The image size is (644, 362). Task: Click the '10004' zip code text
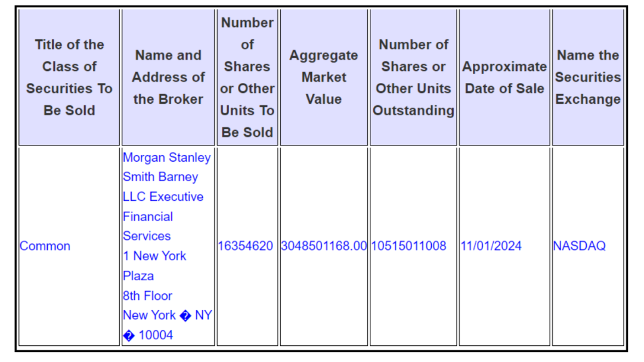156,335
